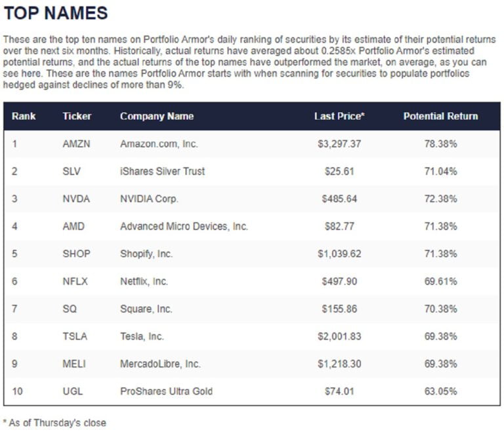Viewport: 504px width, 432px height.
Task: Click the ProShares Ultra Gold name
Action: 166,391
